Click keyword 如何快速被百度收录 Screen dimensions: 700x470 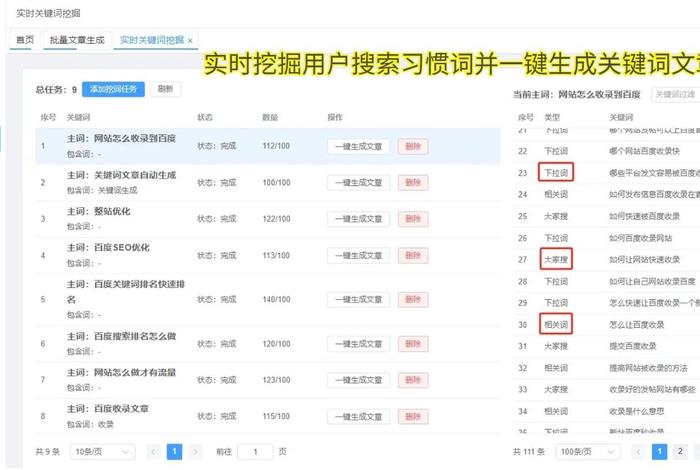[x=644, y=216]
